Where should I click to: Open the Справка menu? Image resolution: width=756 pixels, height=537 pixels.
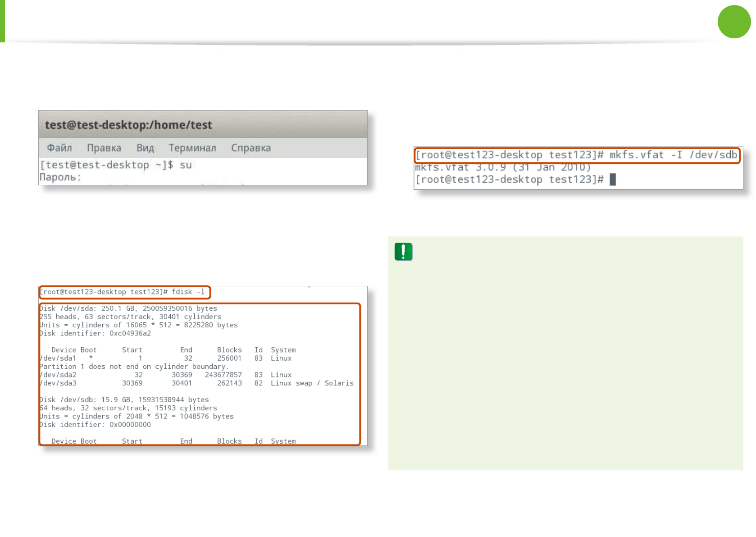click(251, 148)
